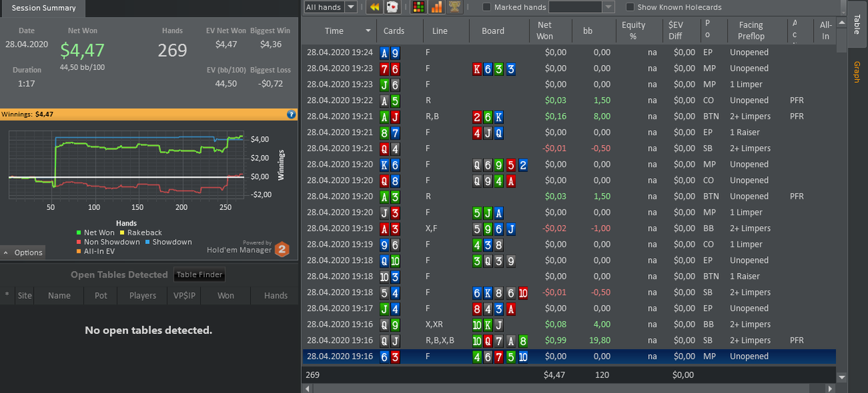Click the Time column sort arrow
This screenshot has width=868, height=393.
[x=369, y=31]
